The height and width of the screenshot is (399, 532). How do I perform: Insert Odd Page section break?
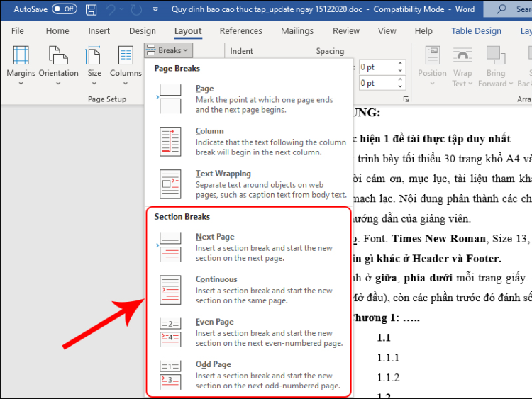[248, 375]
